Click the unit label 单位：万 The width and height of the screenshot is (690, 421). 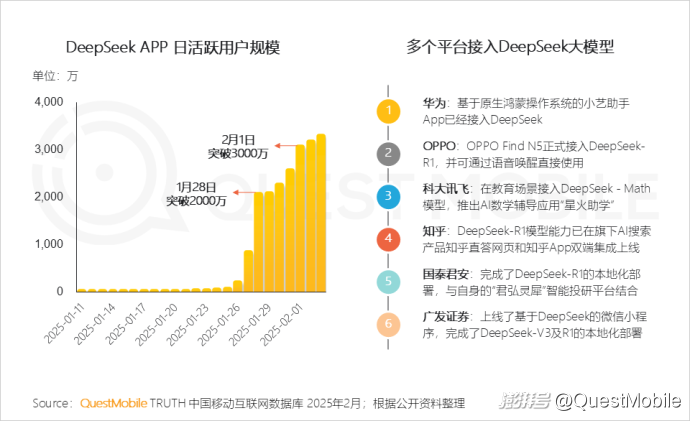click(55, 76)
